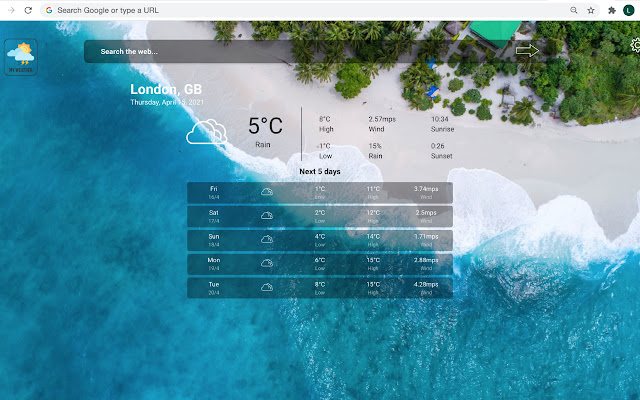Click the '11°C' high in Fri row

(x=373, y=189)
